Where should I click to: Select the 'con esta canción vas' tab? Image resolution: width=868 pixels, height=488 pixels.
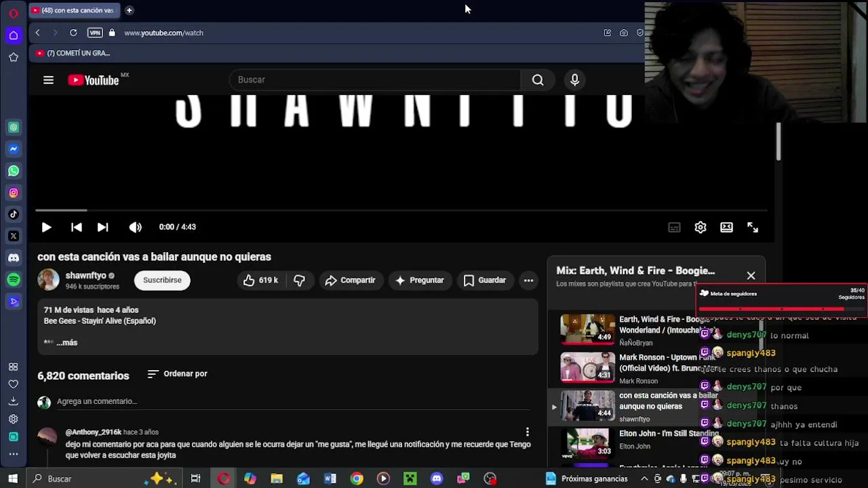74,10
